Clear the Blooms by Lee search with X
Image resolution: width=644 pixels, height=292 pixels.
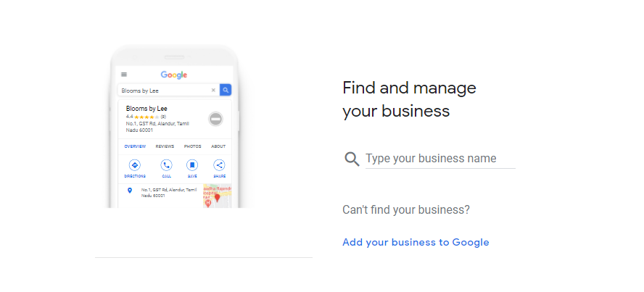click(213, 91)
